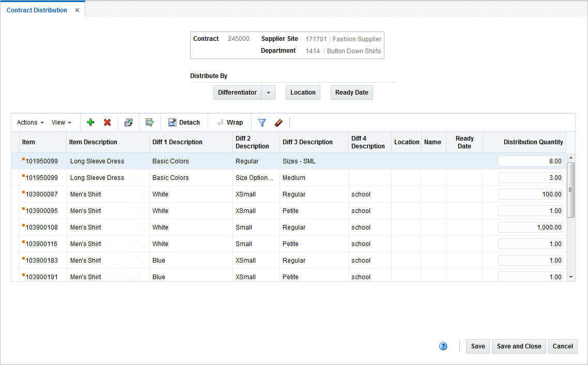Distribute by Location
This screenshot has width=588, height=365.
[x=303, y=92]
